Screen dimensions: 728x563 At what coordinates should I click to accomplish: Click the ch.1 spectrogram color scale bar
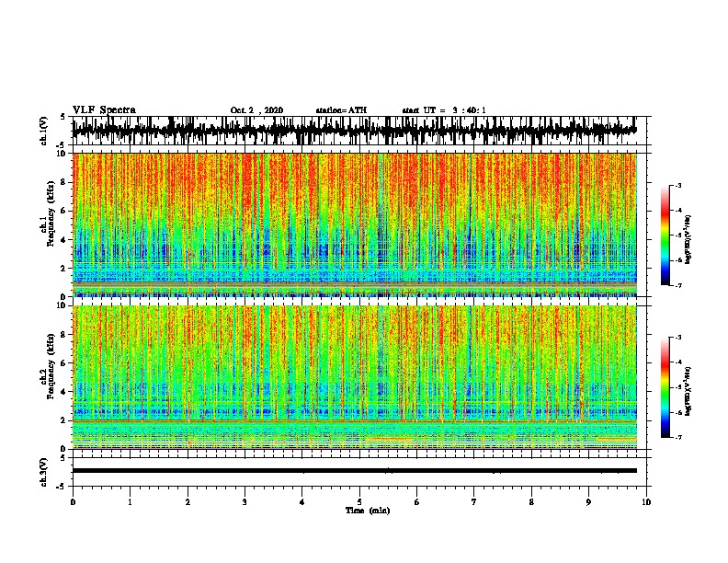pos(665,236)
